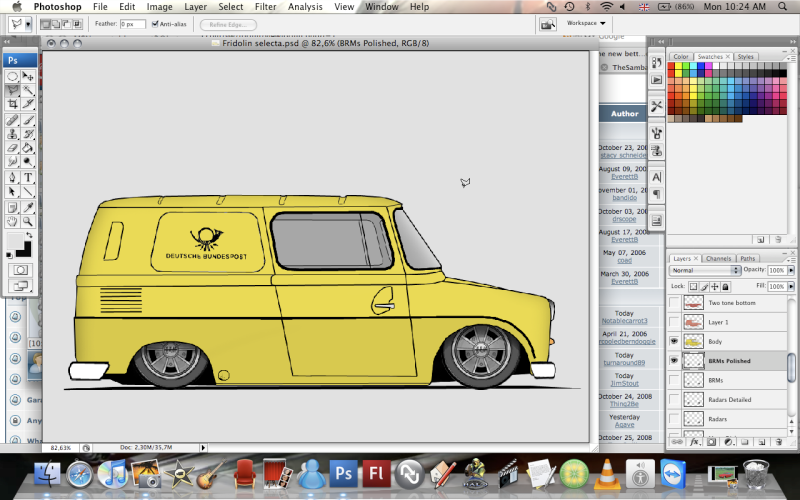Viewport: 800px width, 500px height.
Task: Select the Polygonal Lasso tool in the toolbox
Action: point(12,90)
